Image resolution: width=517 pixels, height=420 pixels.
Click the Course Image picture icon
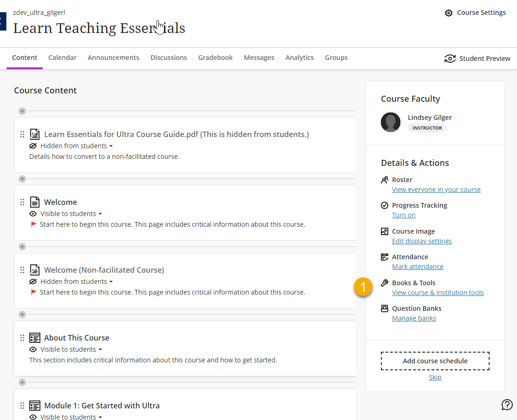(x=385, y=231)
